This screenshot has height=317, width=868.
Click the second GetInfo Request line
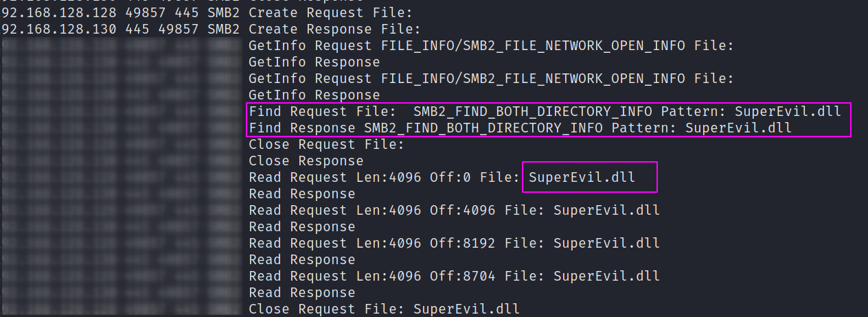492,79
